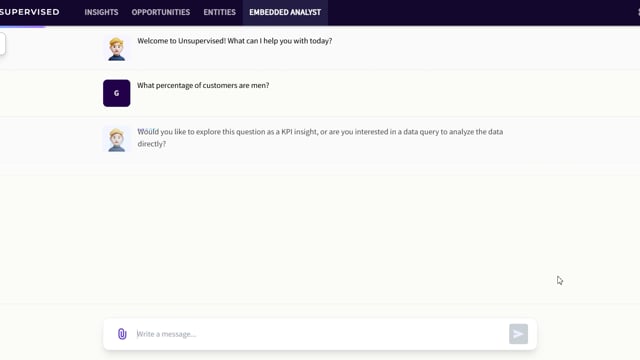Click the 'What percentage of customers are men?' message
This screenshot has width=640, height=360.
tap(203, 85)
